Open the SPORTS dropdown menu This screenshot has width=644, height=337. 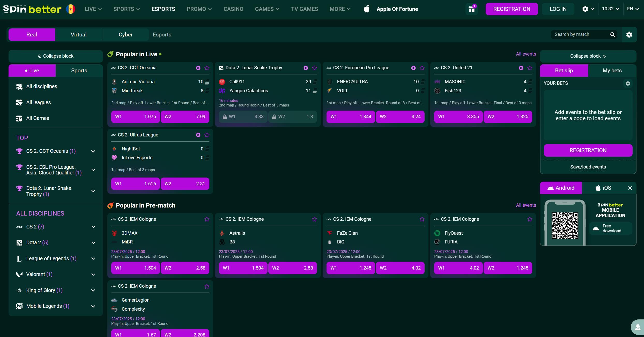click(127, 9)
